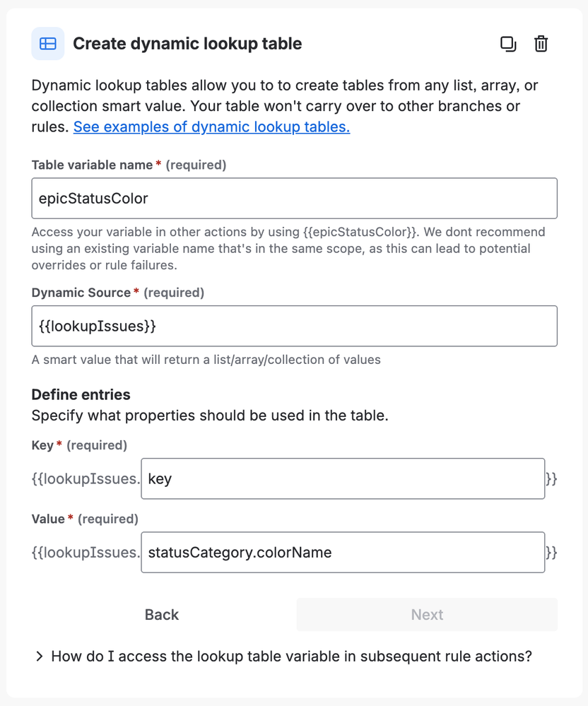Click the "Table variable name" field label

[92, 165]
